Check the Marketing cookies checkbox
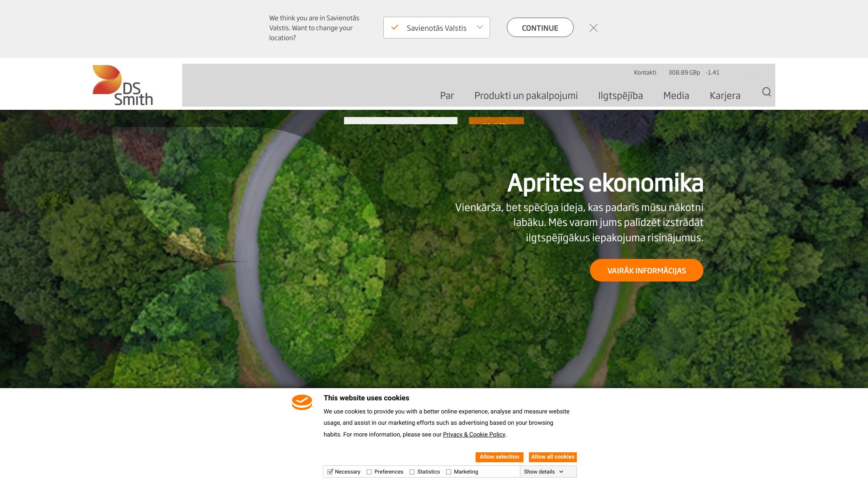Image resolution: width=868 pixels, height=488 pixels. point(449,472)
